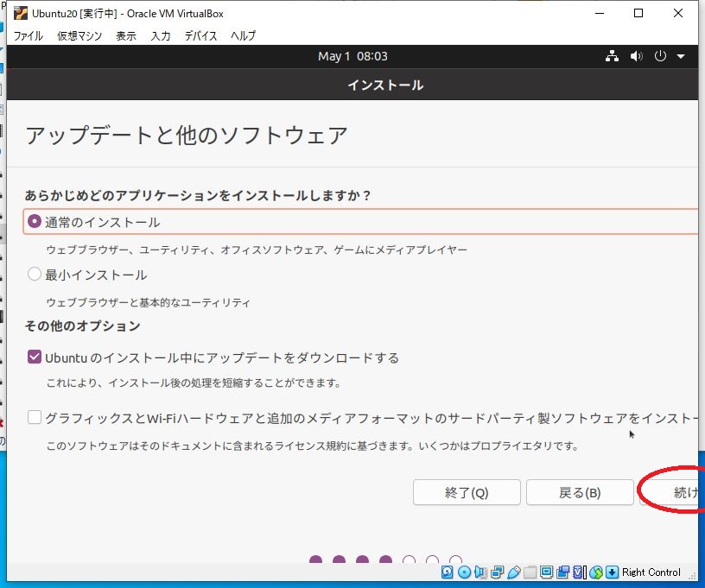Select the 通常のインストール radio option
The width and height of the screenshot is (705, 588).
point(35,221)
